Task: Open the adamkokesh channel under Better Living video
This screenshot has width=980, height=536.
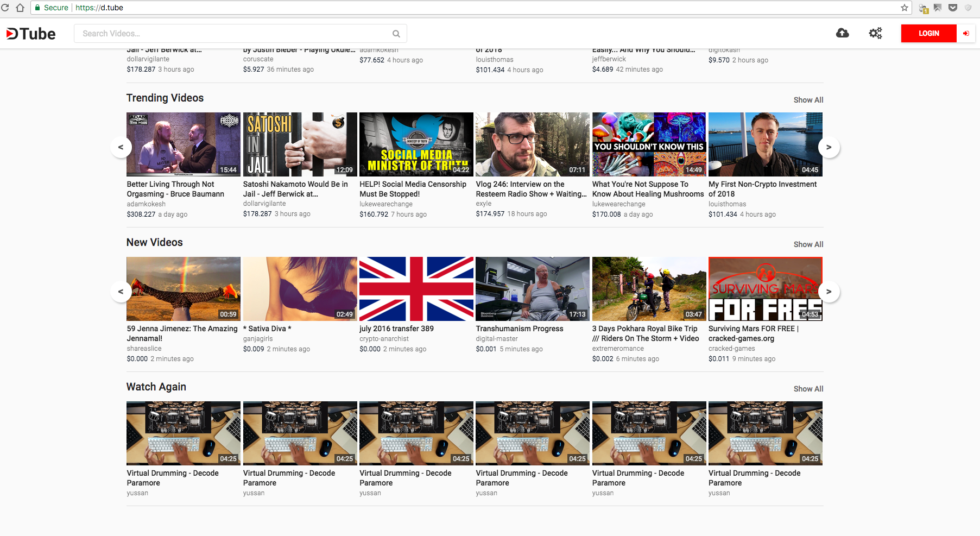Action: [146, 204]
